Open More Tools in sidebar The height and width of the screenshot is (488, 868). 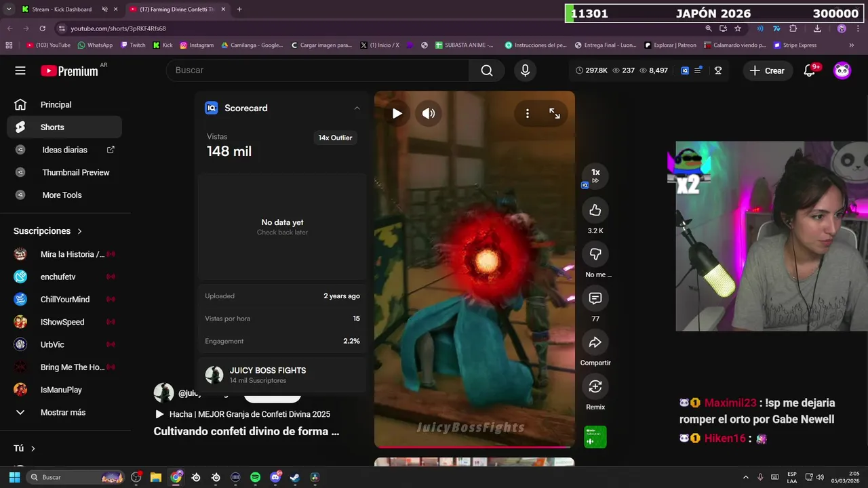pyautogui.click(x=64, y=195)
